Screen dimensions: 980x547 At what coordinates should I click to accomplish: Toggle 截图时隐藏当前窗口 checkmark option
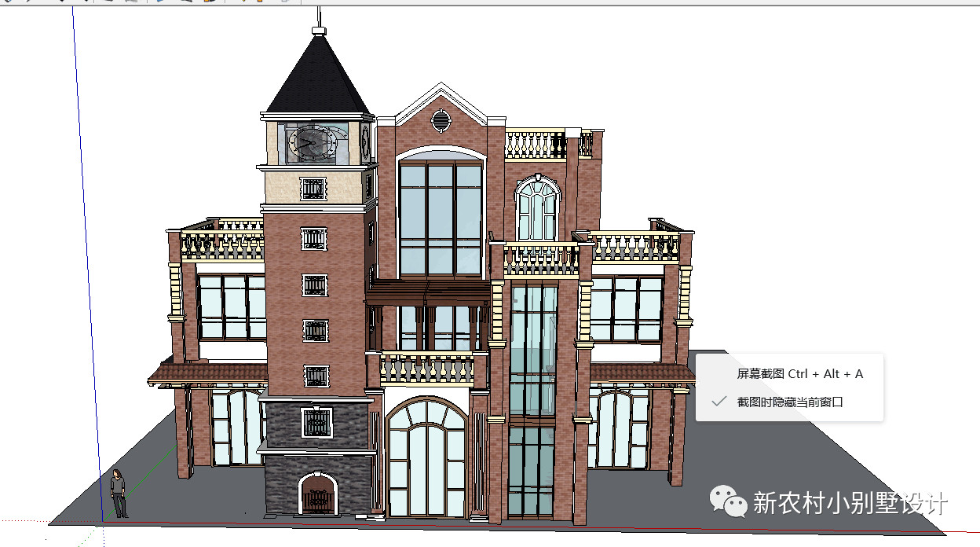(789, 402)
